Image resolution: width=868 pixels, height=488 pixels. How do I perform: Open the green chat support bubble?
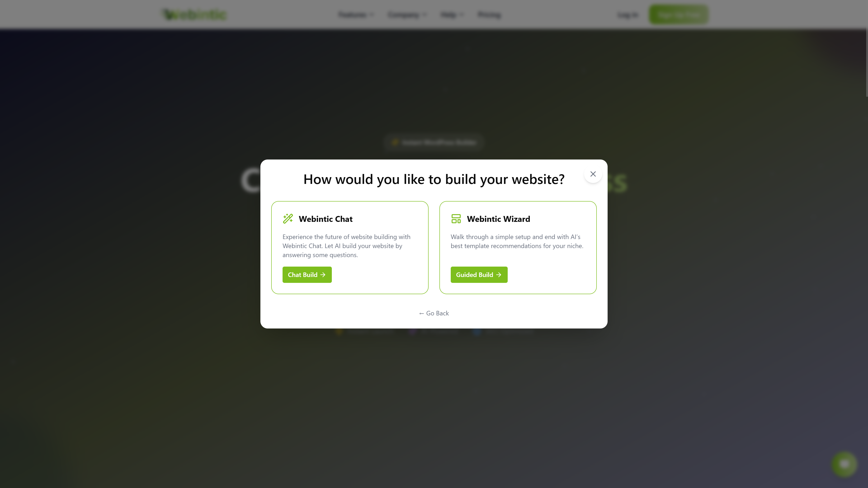pyautogui.click(x=844, y=465)
